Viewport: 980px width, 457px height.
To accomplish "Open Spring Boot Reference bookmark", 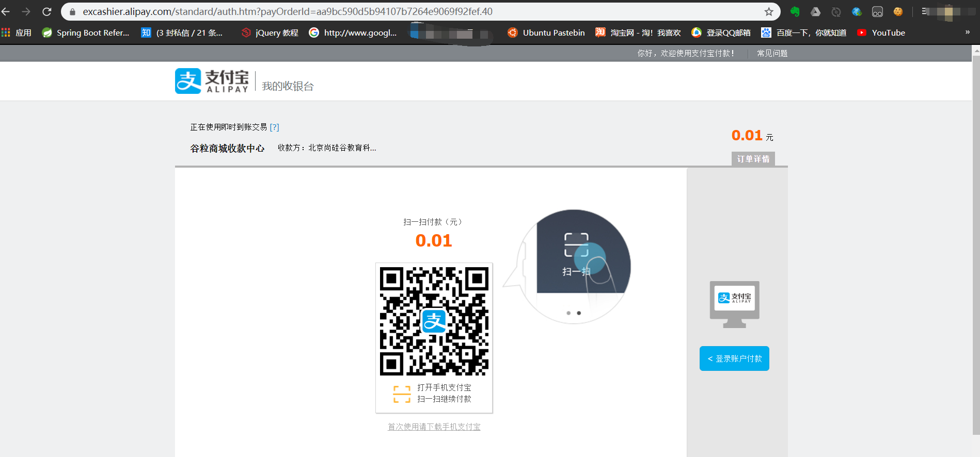I will (x=86, y=32).
